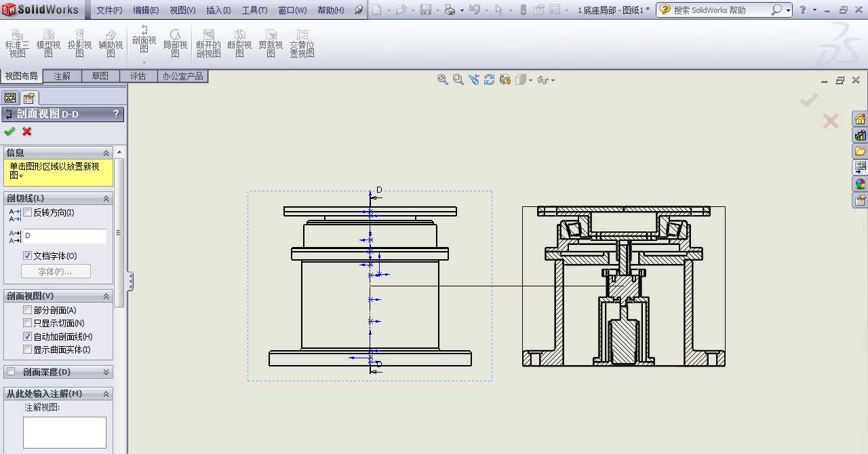This screenshot has width=868, height=454.
Task: Open the 编辑(E) menu
Action: [146, 10]
